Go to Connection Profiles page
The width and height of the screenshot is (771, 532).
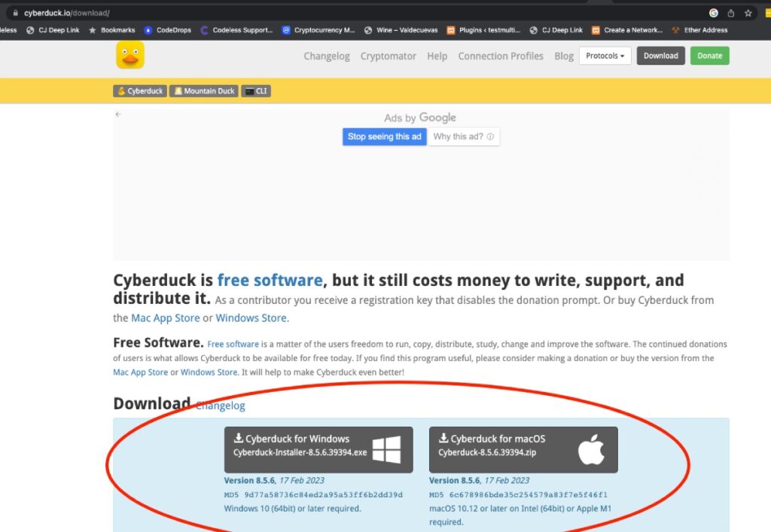point(501,56)
